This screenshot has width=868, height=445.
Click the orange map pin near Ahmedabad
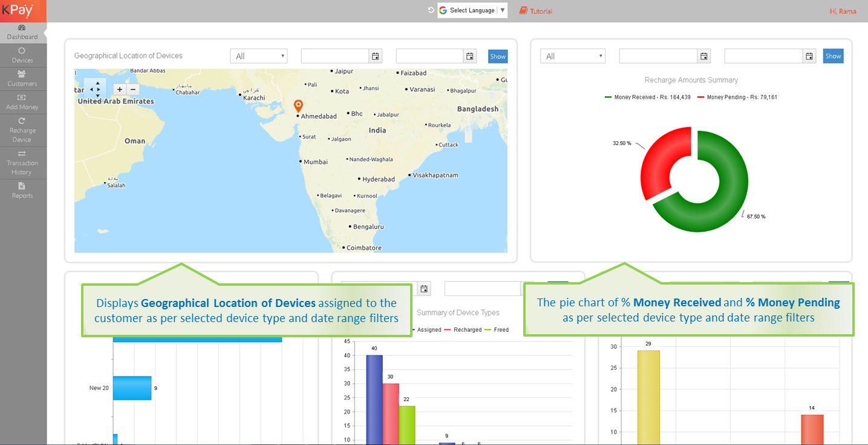coord(298,105)
